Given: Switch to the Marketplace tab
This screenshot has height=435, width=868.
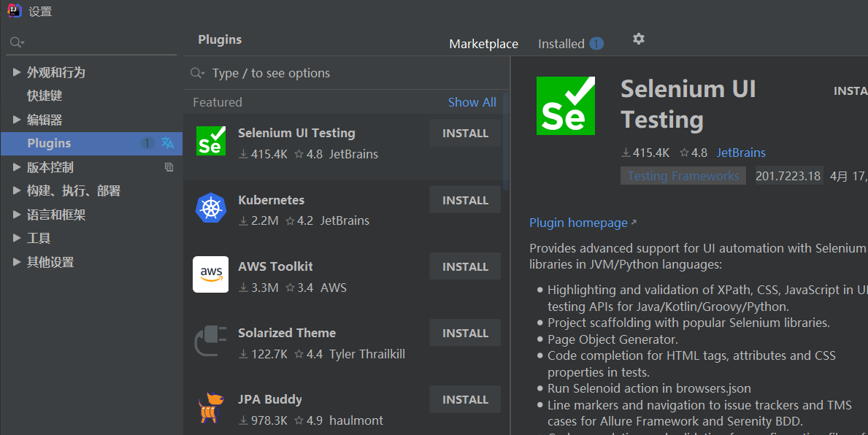Looking at the screenshot, I should tap(483, 44).
